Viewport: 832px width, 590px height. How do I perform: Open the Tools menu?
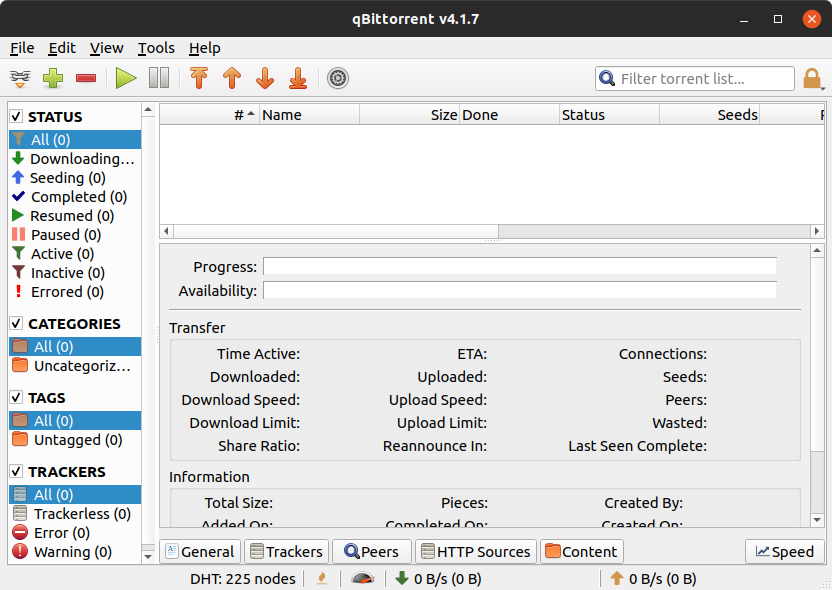pyautogui.click(x=156, y=48)
